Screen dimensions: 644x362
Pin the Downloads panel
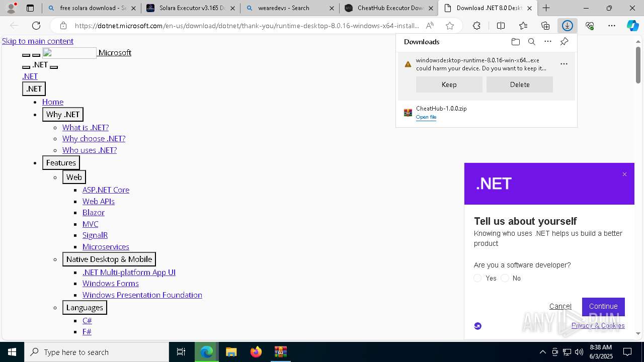point(564,42)
